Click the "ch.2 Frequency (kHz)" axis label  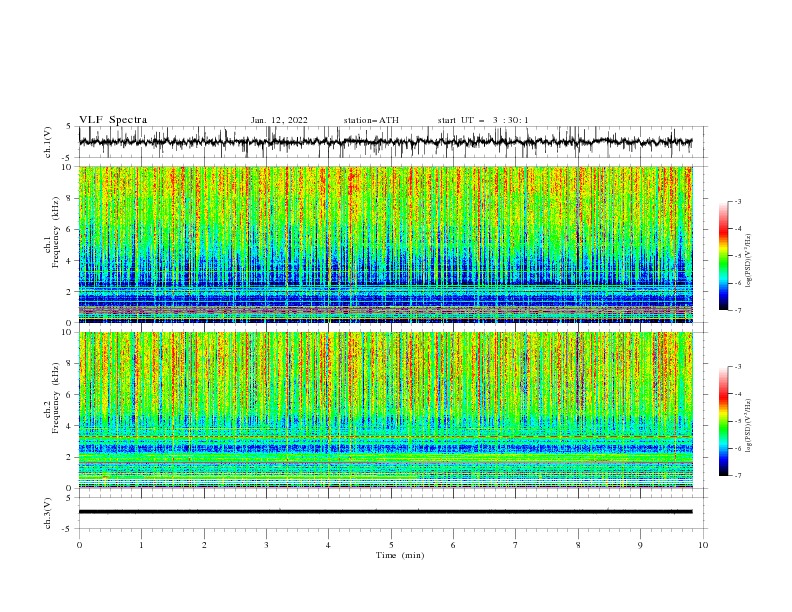click(52, 397)
